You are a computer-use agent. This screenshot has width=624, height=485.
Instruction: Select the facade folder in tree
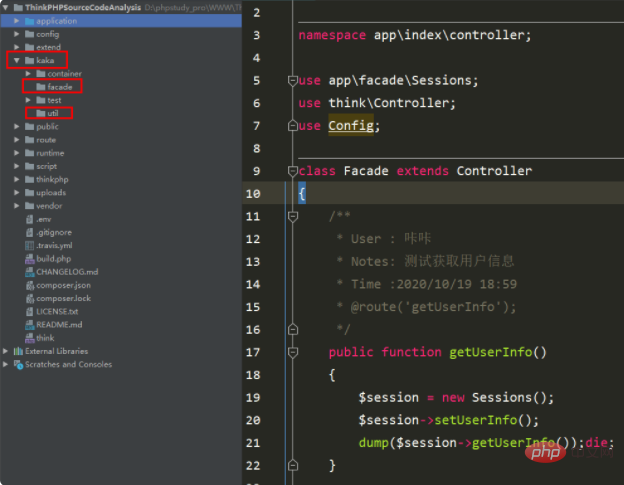[60, 87]
